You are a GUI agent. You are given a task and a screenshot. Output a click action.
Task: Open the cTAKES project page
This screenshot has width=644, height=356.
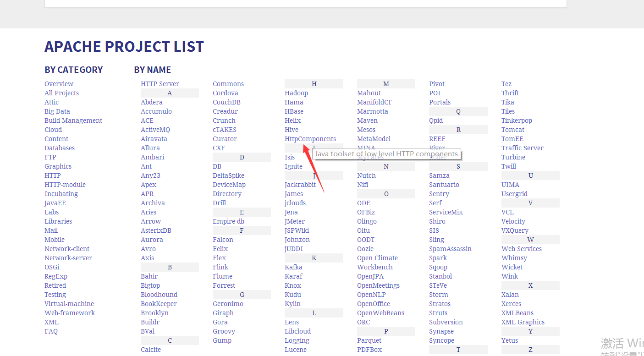point(224,130)
